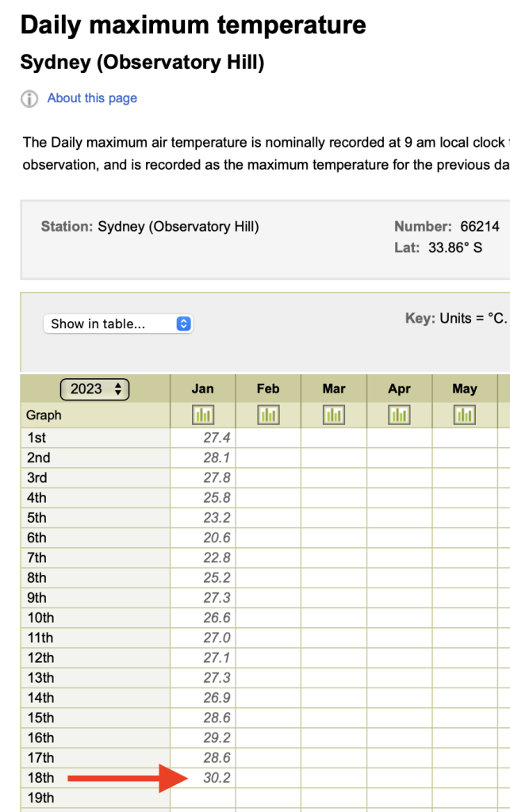Click the info icon beside About this page

point(29,99)
